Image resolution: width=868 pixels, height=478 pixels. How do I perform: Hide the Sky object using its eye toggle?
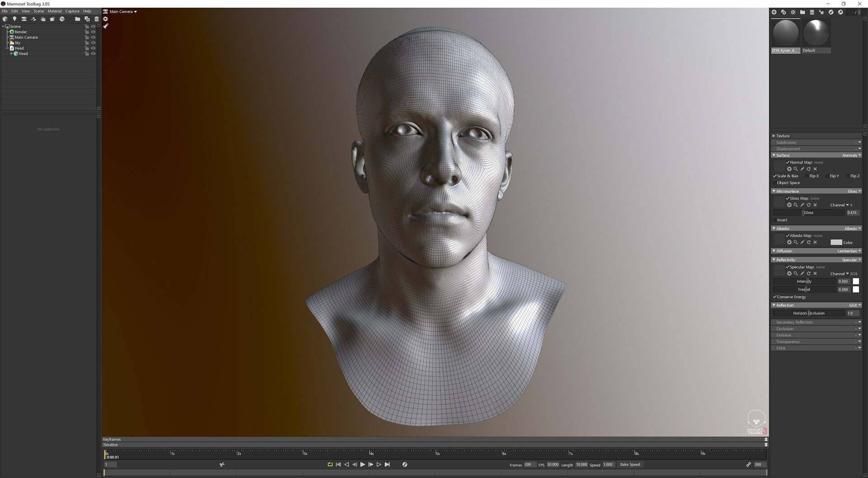click(94, 43)
